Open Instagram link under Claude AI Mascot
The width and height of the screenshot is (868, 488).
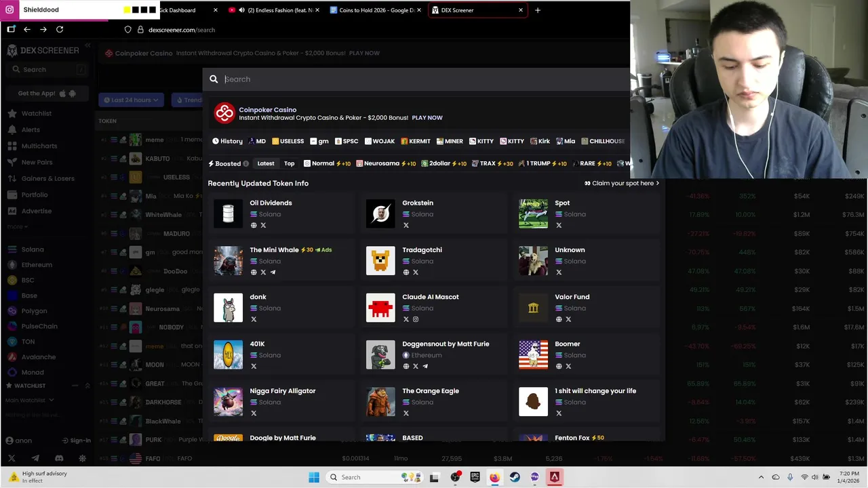tap(416, 319)
